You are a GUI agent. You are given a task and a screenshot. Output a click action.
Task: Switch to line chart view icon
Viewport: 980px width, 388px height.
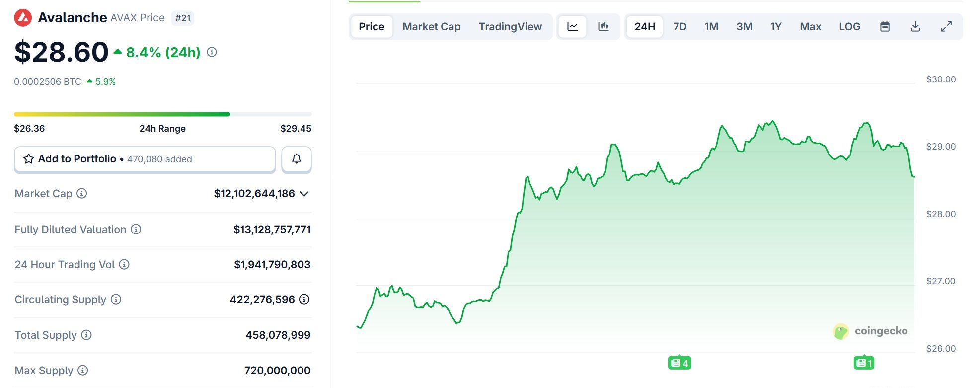point(573,27)
